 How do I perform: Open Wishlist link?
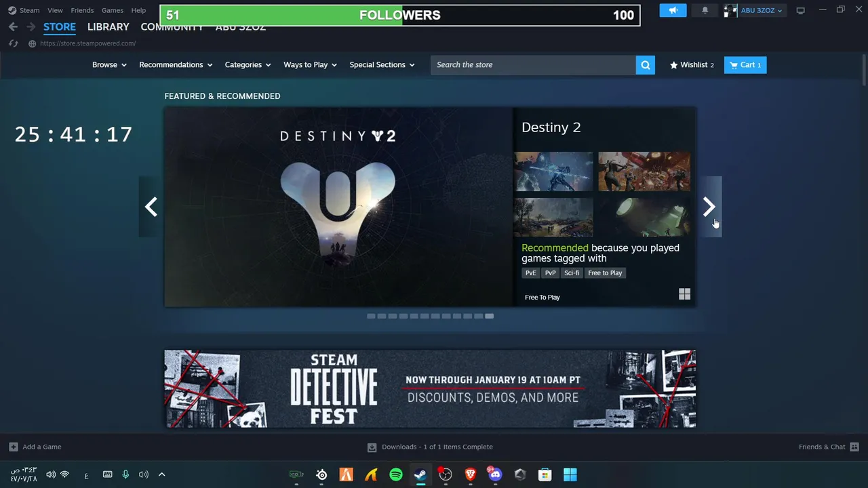[x=692, y=65]
